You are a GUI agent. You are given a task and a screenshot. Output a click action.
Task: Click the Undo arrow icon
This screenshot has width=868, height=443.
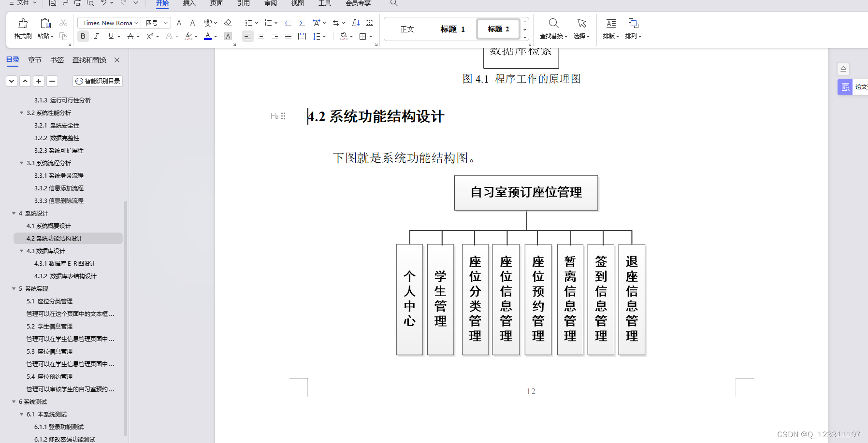coord(104,3)
